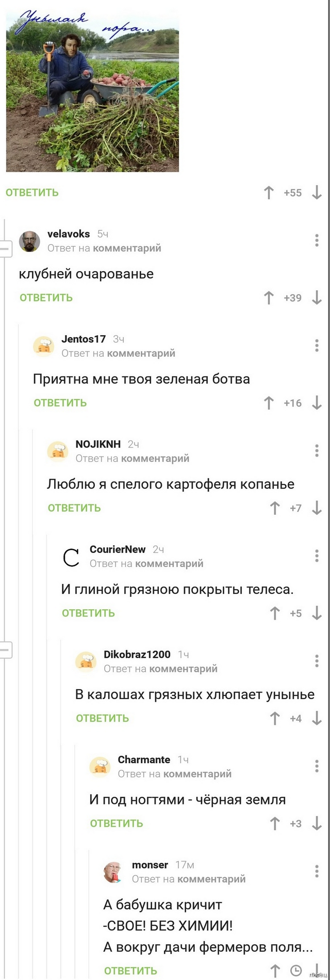Image resolution: width=330 pixels, height=980 pixels.
Task: Open the velavoks user profile link
Action: (x=69, y=234)
